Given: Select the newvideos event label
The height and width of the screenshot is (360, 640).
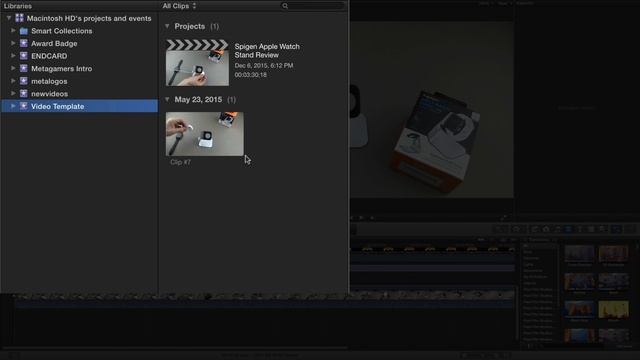Looking at the screenshot, I should click(x=49, y=94).
